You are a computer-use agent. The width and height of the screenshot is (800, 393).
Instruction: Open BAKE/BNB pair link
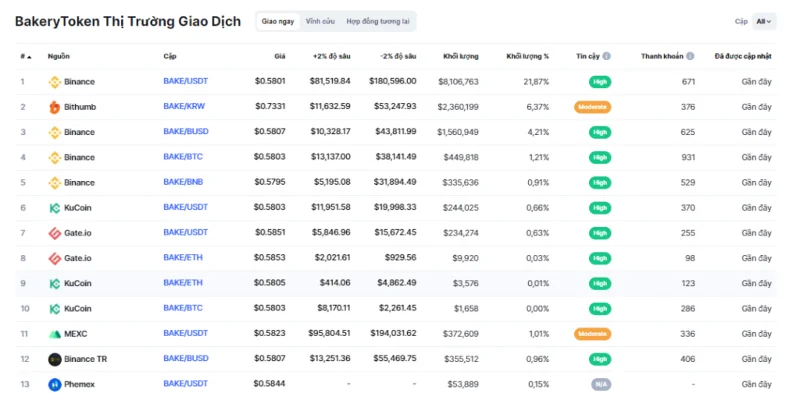[183, 182]
